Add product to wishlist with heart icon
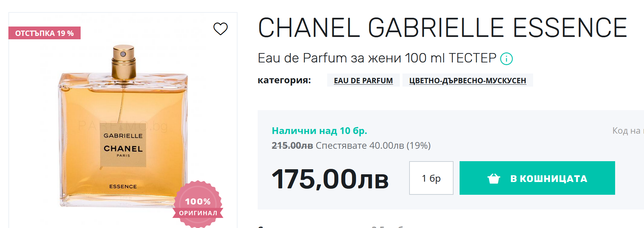Image resolution: width=644 pixels, height=228 pixels. point(220,29)
